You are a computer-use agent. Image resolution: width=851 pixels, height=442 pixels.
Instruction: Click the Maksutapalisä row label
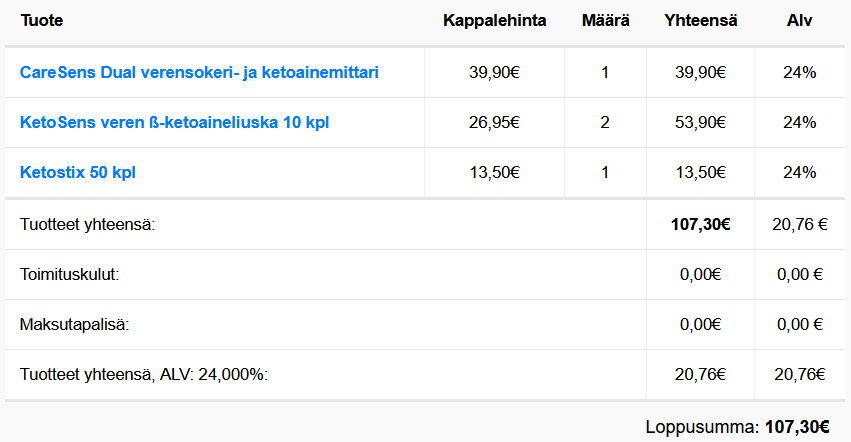(x=74, y=325)
